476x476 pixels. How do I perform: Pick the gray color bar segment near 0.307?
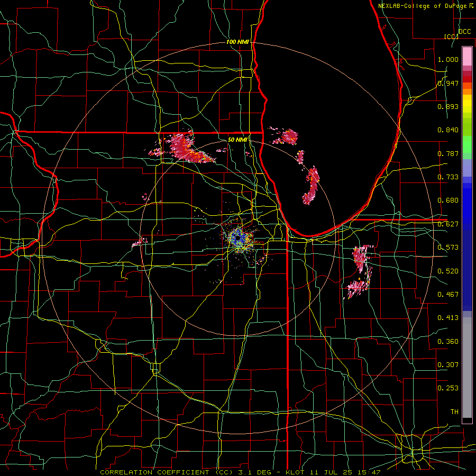point(467,368)
